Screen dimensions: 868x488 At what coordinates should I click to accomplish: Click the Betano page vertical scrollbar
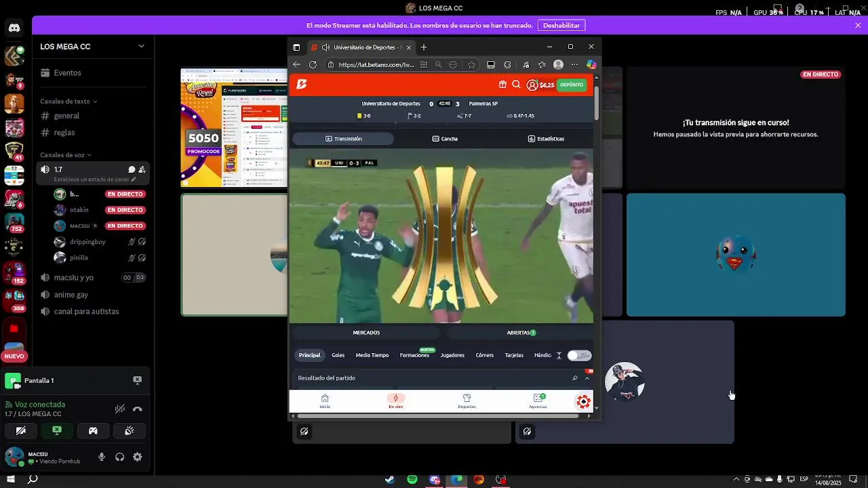coord(597,103)
